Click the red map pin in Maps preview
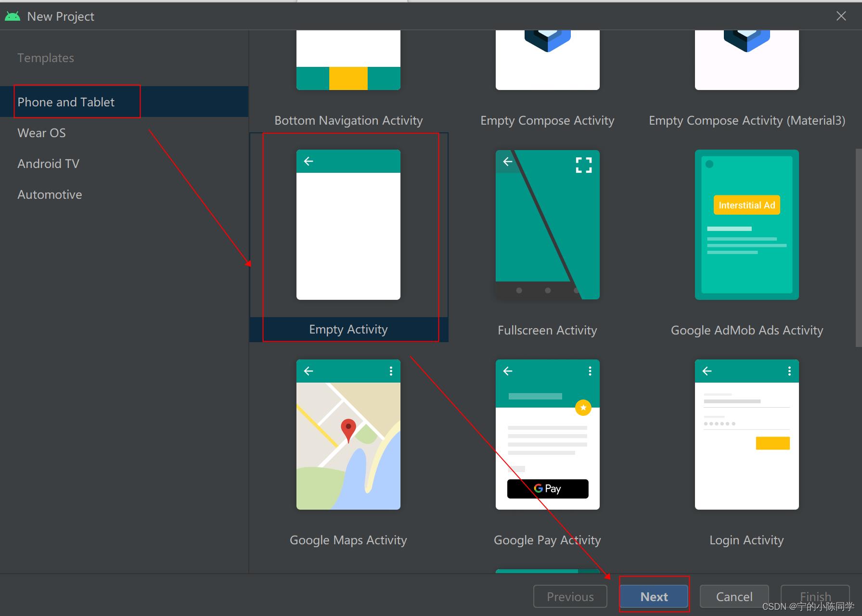Screen dimensions: 862x616 [348, 430]
